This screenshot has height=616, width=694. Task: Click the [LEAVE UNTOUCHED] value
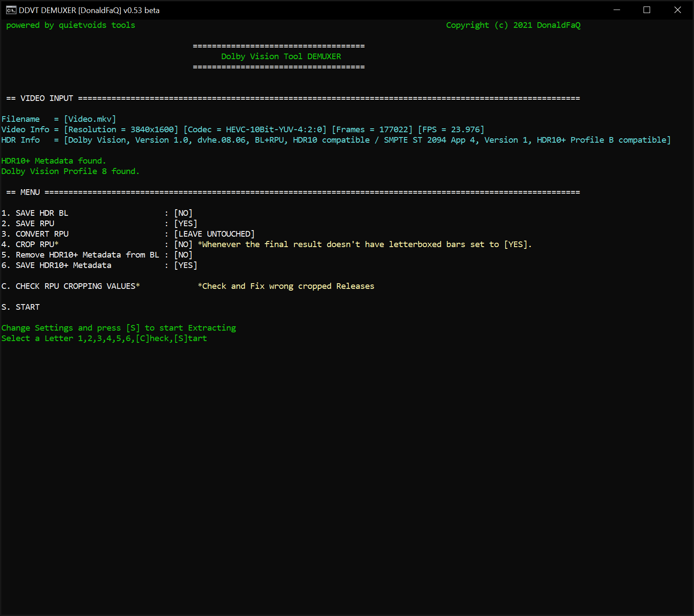pos(214,234)
